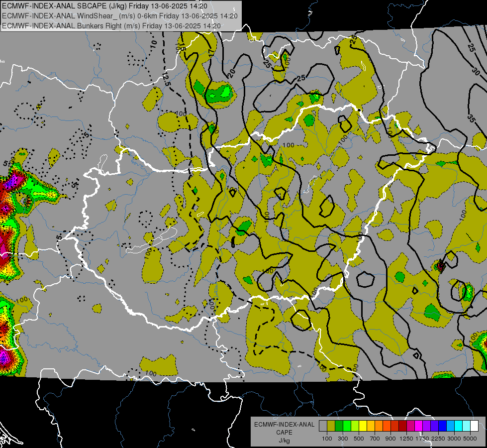The width and height of the screenshot is (487, 448).
Task: Click the WindShear_ (m/s) 0-6km title line
Action: pyautogui.click(x=119, y=16)
